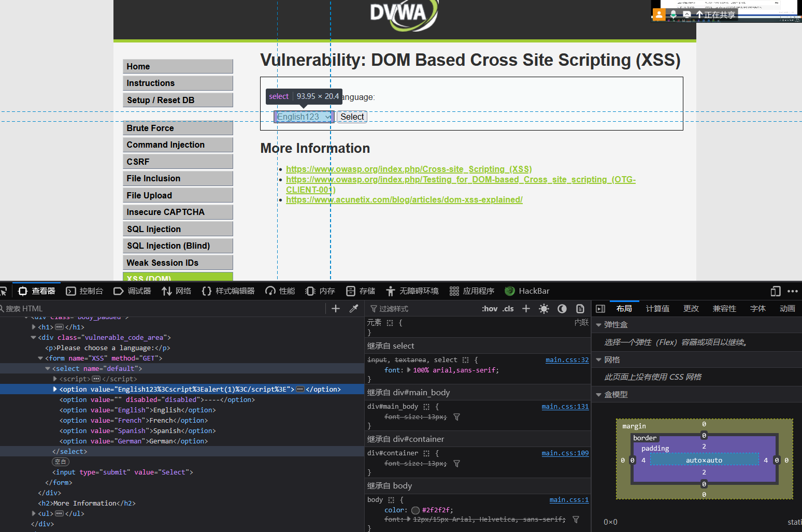Collapse the select name=default node
802x532 pixels.
pos(48,369)
